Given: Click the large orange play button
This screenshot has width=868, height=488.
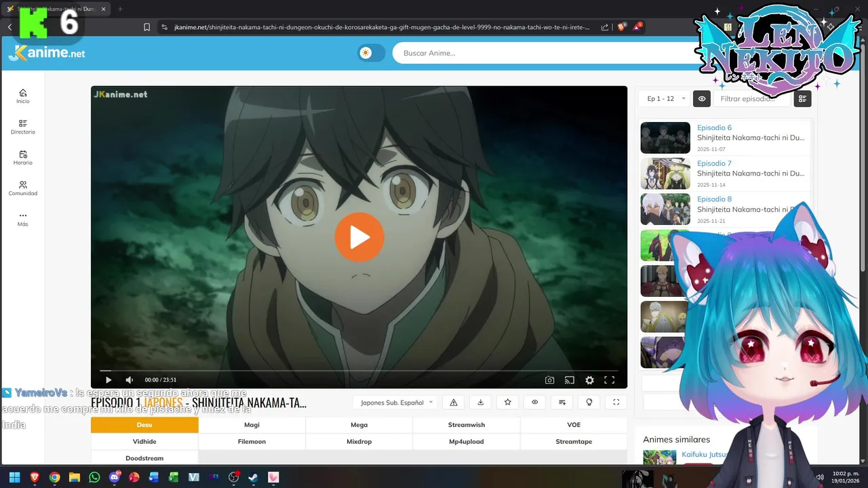Looking at the screenshot, I should pos(359,237).
